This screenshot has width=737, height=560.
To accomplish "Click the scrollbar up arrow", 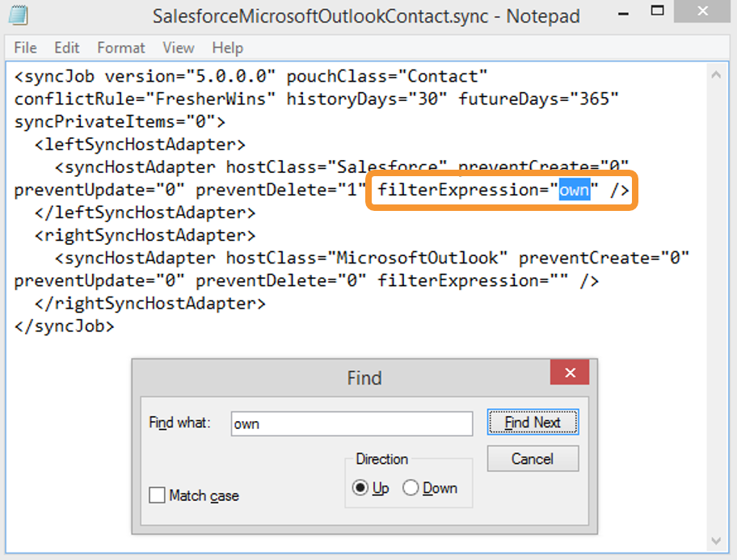I will coord(716,74).
